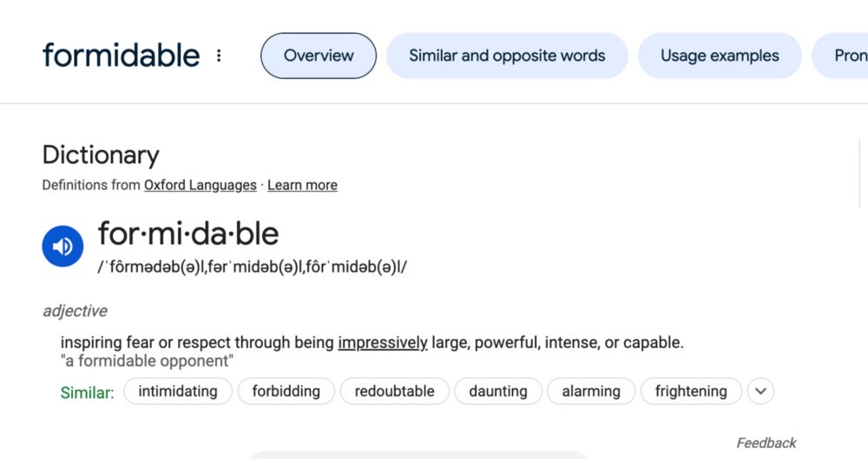Open the alarming synonym chip
Screen dimensions: 868x459
591,391
